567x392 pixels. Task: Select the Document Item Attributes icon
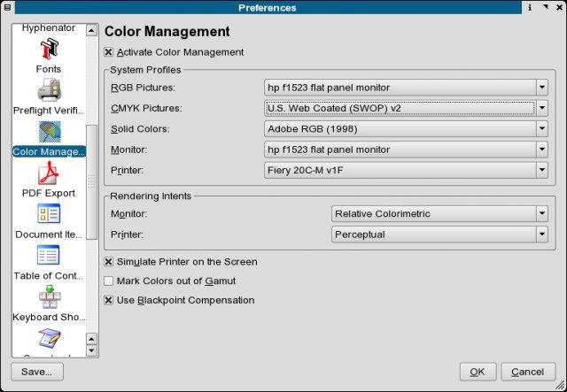point(49,214)
